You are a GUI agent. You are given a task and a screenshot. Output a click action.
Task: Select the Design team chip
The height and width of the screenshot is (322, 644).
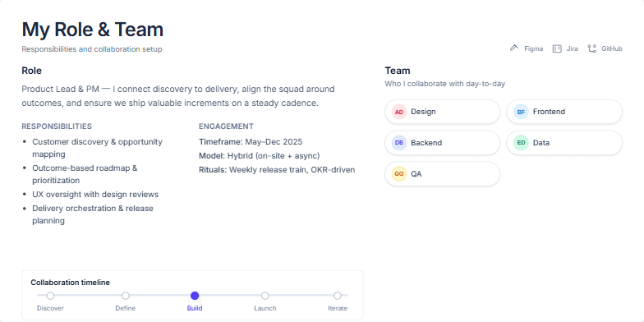tap(442, 112)
